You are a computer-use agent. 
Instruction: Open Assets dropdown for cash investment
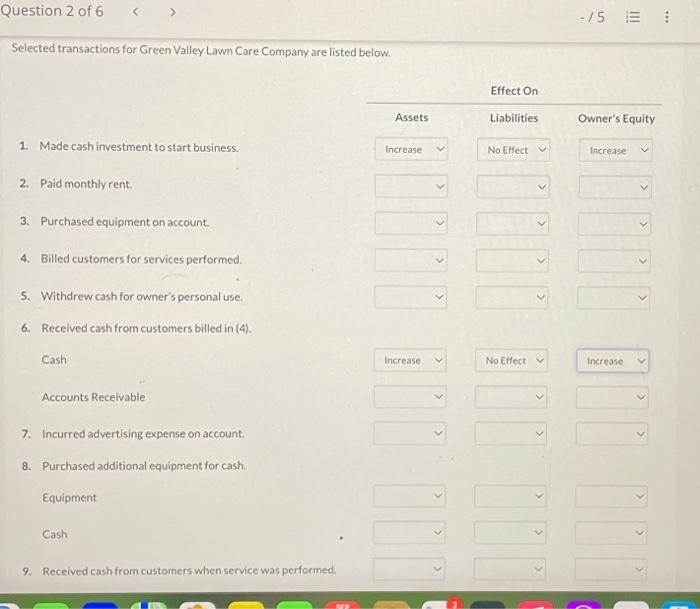coord(411,149)
